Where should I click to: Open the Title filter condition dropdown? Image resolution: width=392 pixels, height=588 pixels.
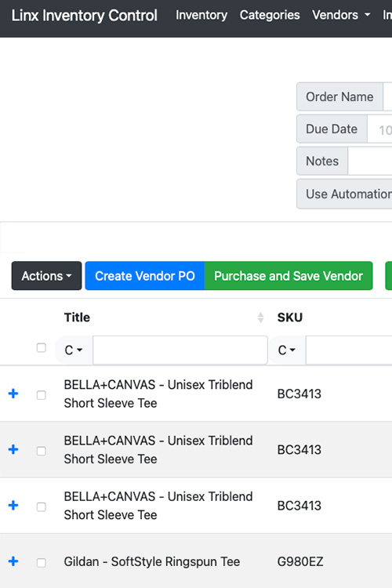point(74,350)
